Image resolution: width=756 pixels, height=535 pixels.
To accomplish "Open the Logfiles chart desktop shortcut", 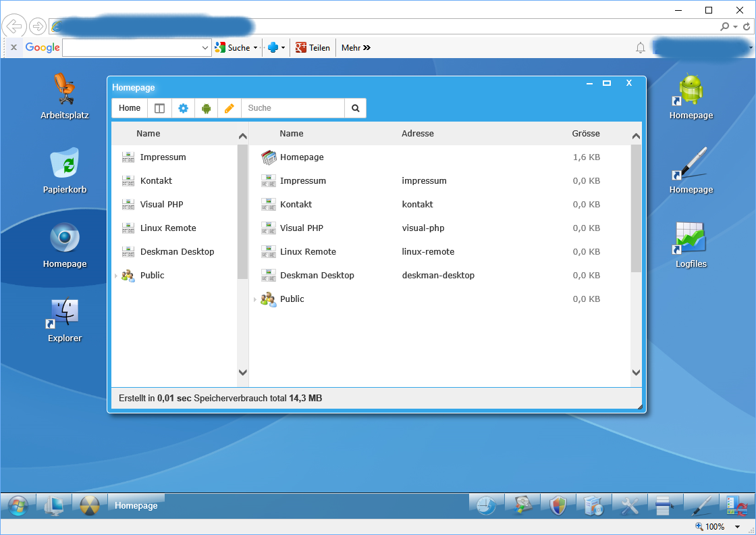I will (691, 245).
